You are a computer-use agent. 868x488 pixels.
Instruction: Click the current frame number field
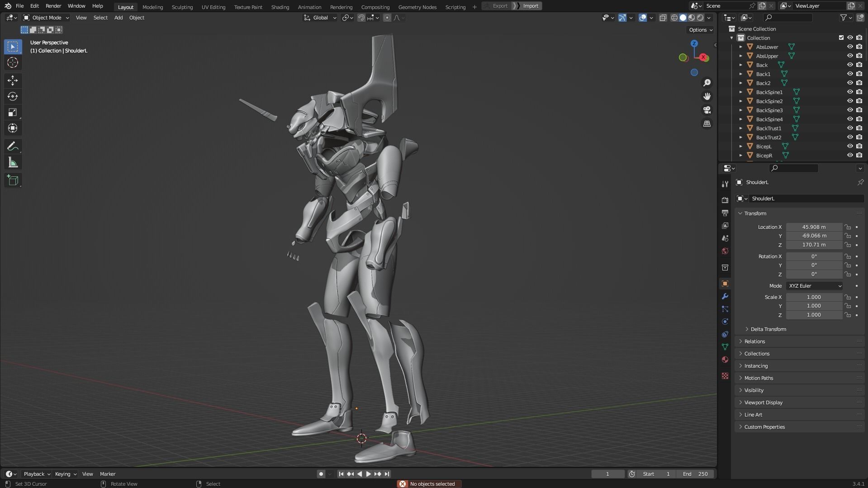pos(607,474)
